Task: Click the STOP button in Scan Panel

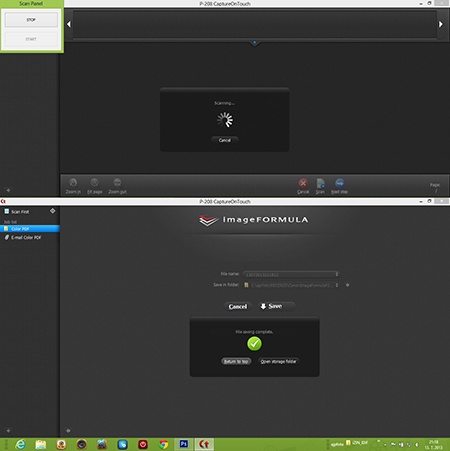Action: (x=31, y=20)
